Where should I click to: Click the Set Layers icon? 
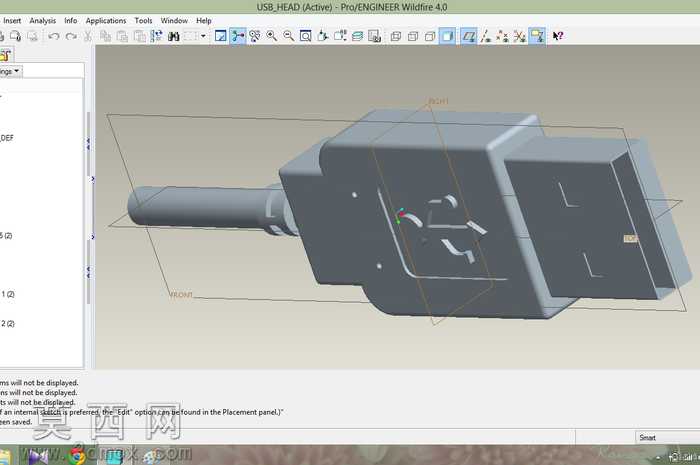[357, 36]
